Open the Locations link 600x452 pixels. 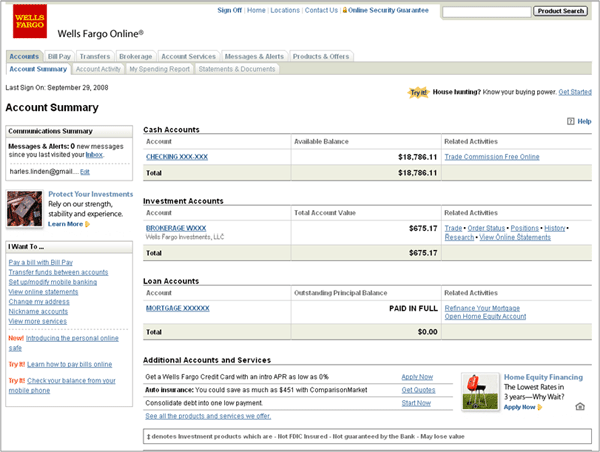tap(285, 10)
